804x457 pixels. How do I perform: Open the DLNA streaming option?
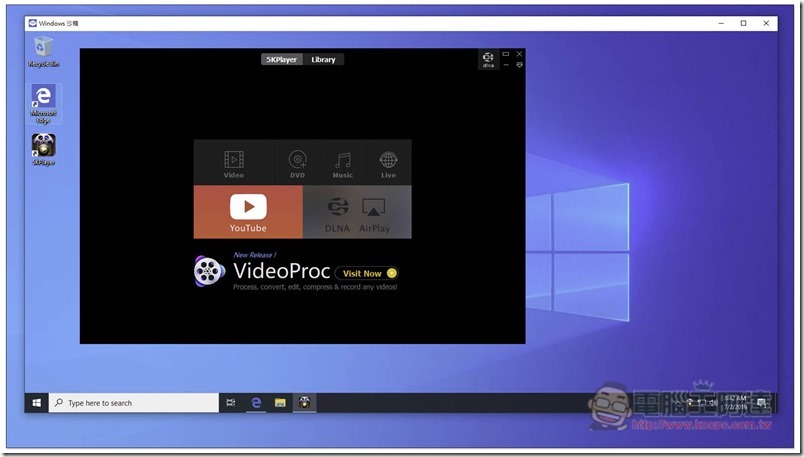(x=337, y=214)
